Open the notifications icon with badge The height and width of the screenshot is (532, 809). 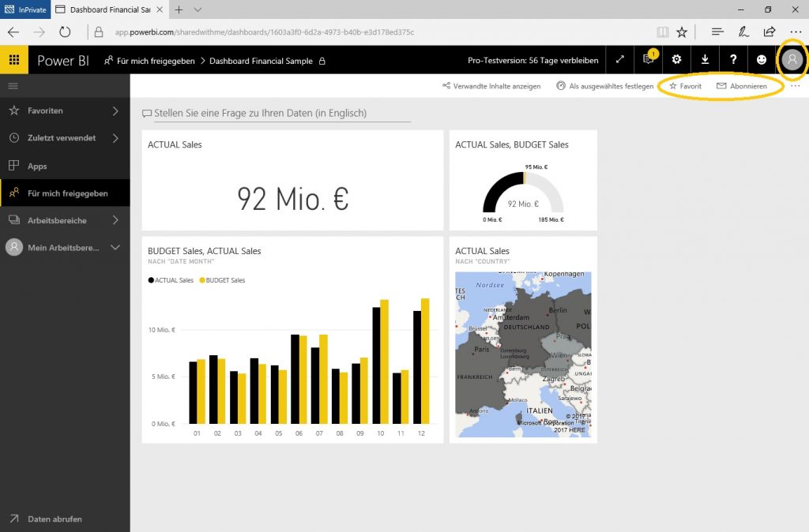click(648, 59)
